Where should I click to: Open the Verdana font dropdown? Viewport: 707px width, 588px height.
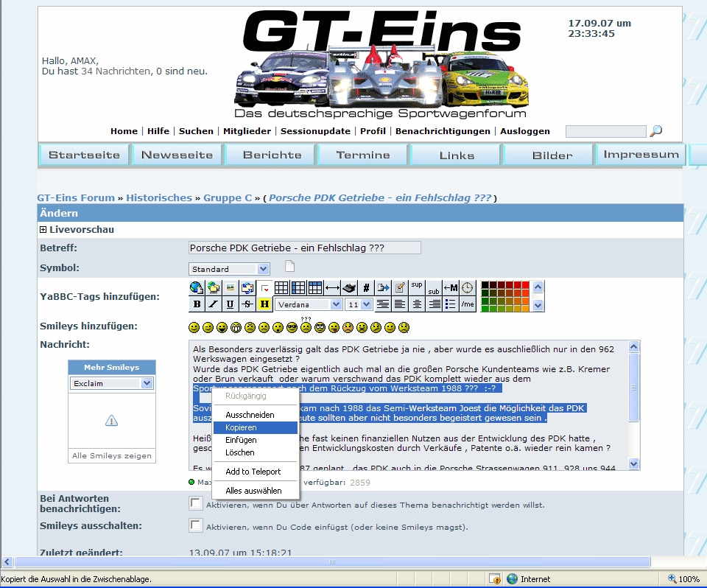[309, 304]
